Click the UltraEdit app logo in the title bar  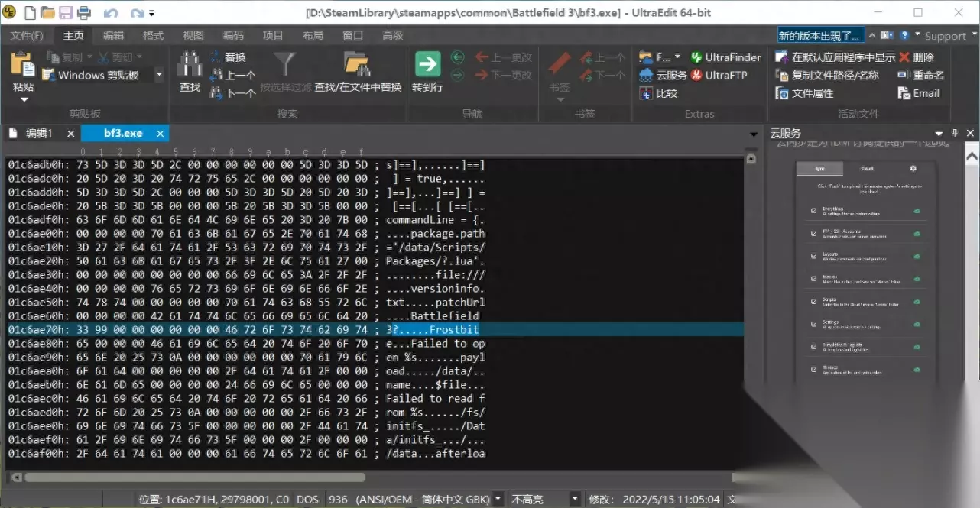point(10,13)
